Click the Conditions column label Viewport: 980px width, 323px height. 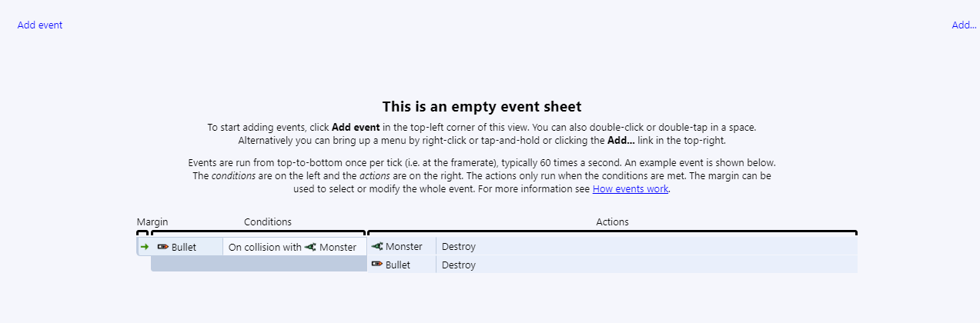(268, 222)
